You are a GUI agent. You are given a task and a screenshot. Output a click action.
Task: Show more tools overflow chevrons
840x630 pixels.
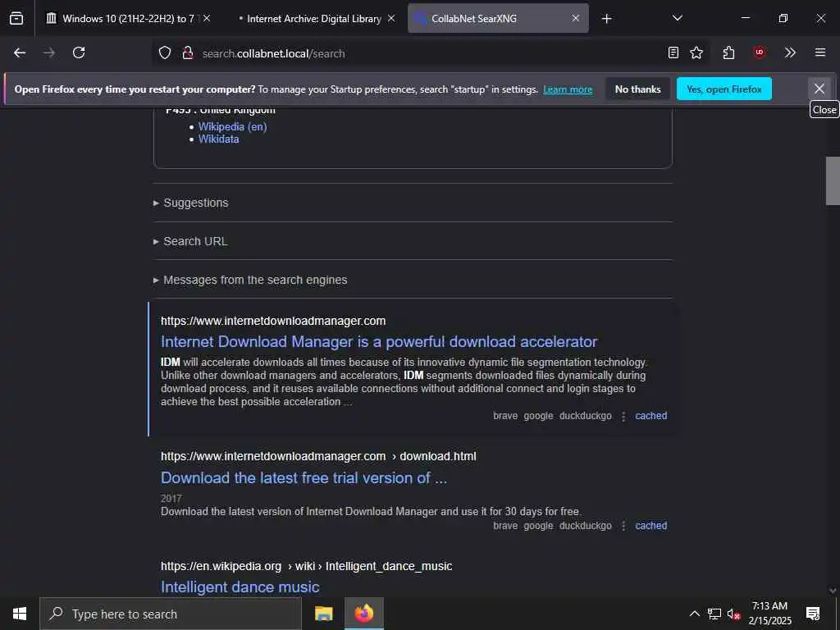click(790, 52)
